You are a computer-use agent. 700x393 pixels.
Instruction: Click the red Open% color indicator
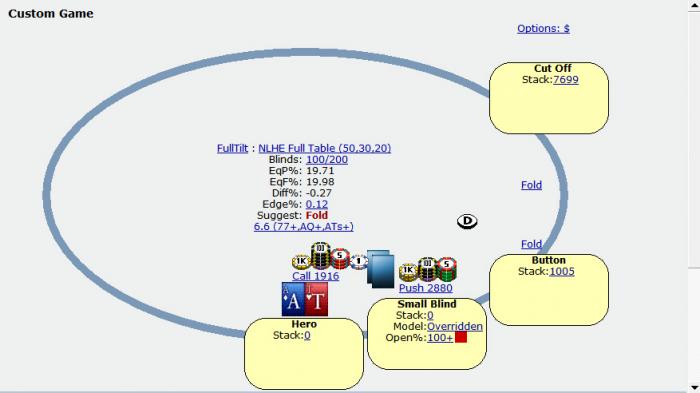(x=461, y=337)
